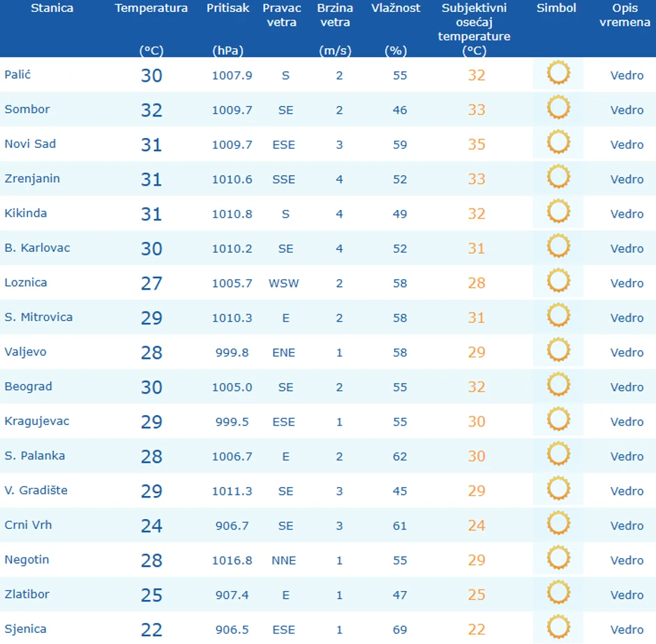Click Zlatibor's pressure value 907.4
This screenshot has width=656, height=644.
[x=232, y=595]
